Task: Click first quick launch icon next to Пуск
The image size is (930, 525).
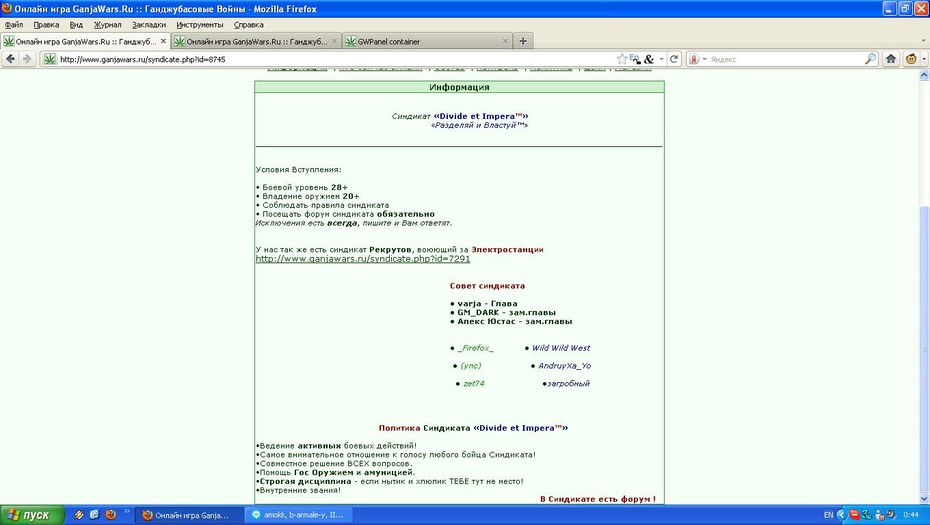Action: pyautogui.click(x=79, y=515)
